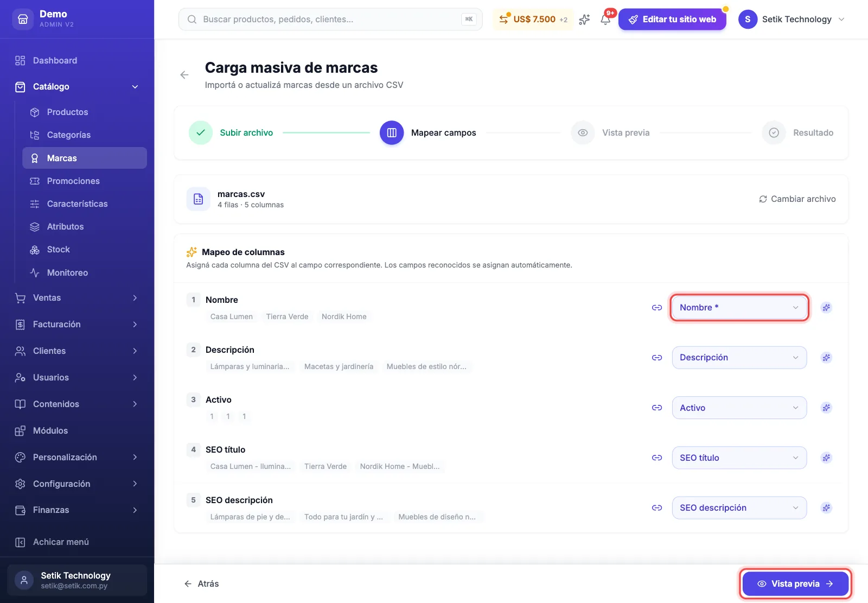
Task: Open the Descripción field mapping dropdown
Action: click(739, 358)
